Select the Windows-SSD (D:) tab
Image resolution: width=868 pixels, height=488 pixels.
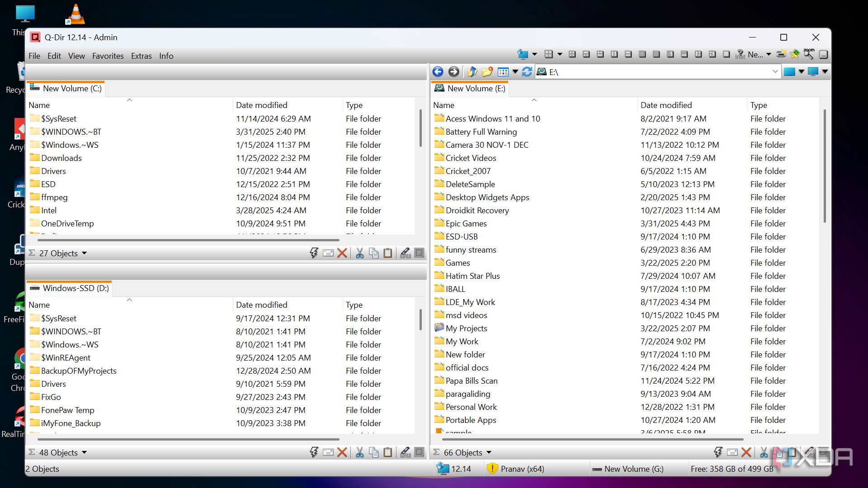[x=70, y=288]
